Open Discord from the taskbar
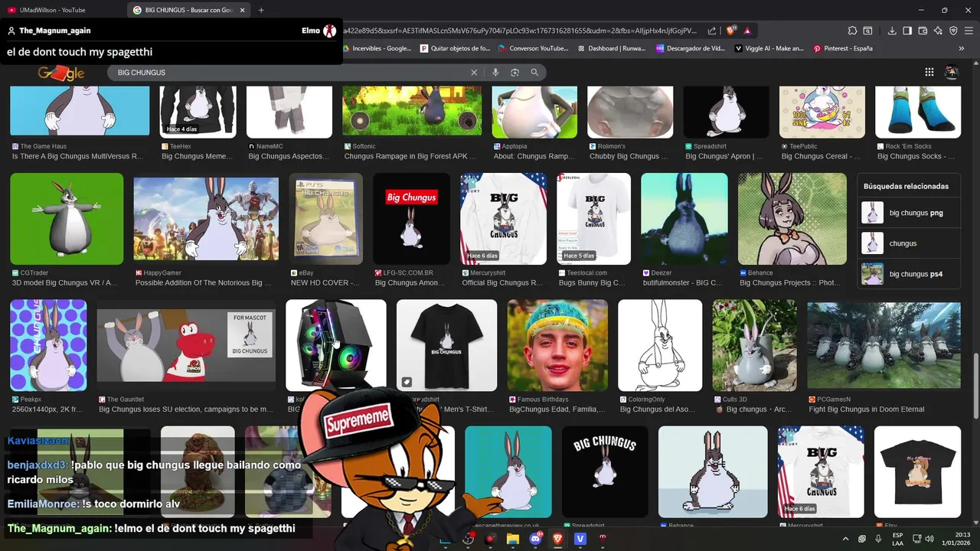The height and width of the screenshot is (551, 980). 535,539
